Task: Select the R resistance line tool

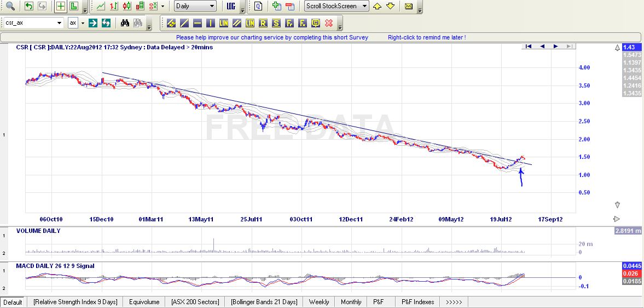Action: (x=263, y=23)
